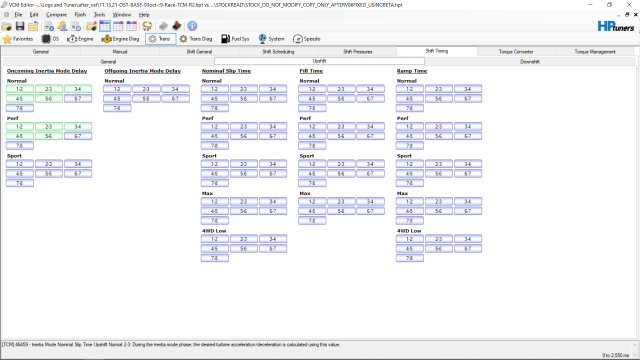Open the Compare menu
The image size is (640, 360).
pyautogui.click(x=56, y=15)
